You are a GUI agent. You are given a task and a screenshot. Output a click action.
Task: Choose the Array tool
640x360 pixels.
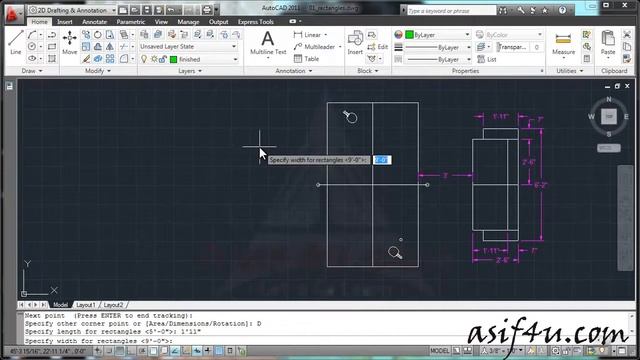pos(110,59)
